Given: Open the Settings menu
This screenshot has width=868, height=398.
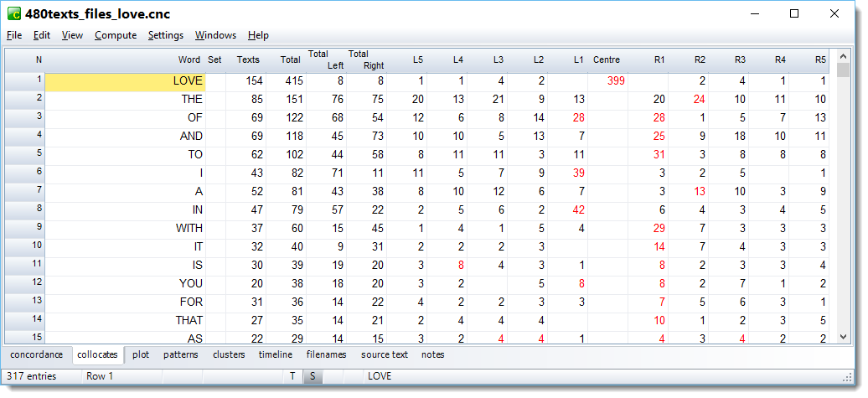Looking at the screenshot, I should 166,35.
